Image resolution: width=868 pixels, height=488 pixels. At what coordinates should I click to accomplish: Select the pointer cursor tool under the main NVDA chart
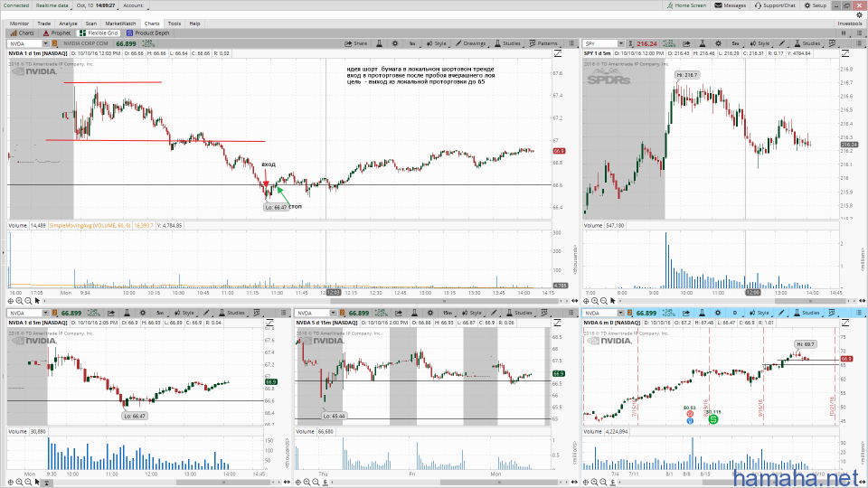click(x=37, y=301)
